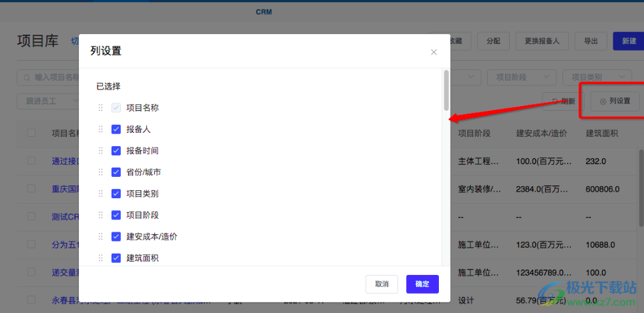Cancel the dialog with 取消
Image resolution: width=644 pixels, height=313 pixels.
(381, 284)
